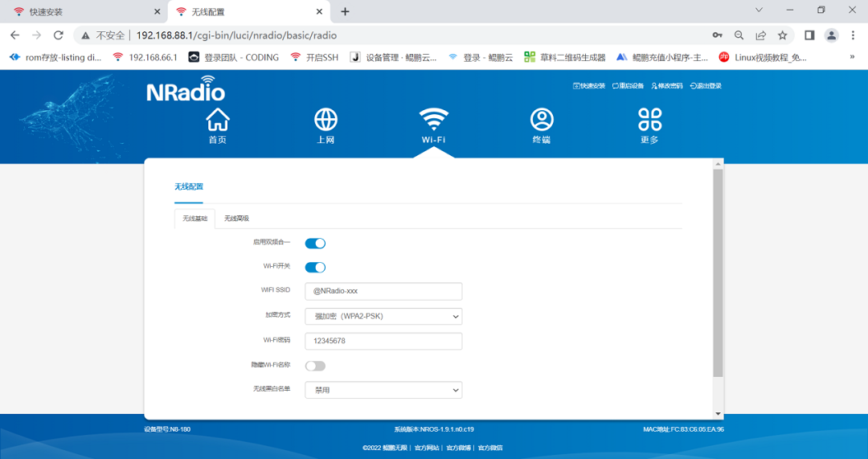Expand the 加密方式 dropdown
The height and width of the screenshot is (459, 868).
pyautogui.click(x=383, y=317)
